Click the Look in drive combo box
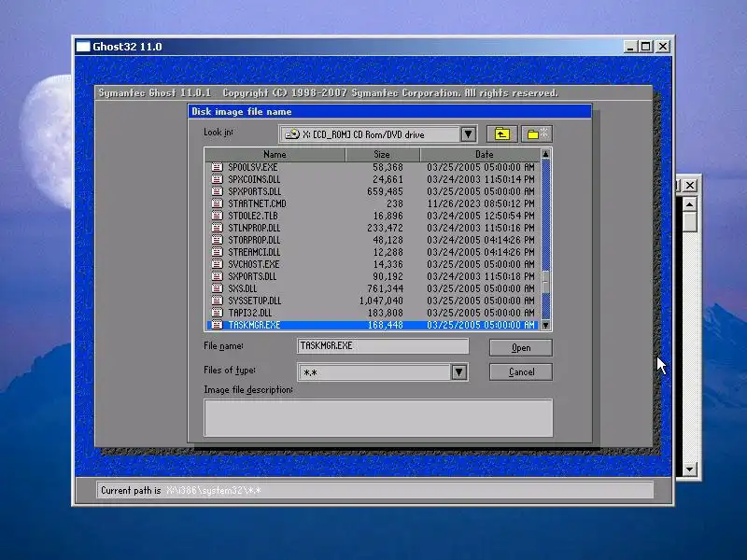Screen dimensions: 747x560 (x=378, y=134)
